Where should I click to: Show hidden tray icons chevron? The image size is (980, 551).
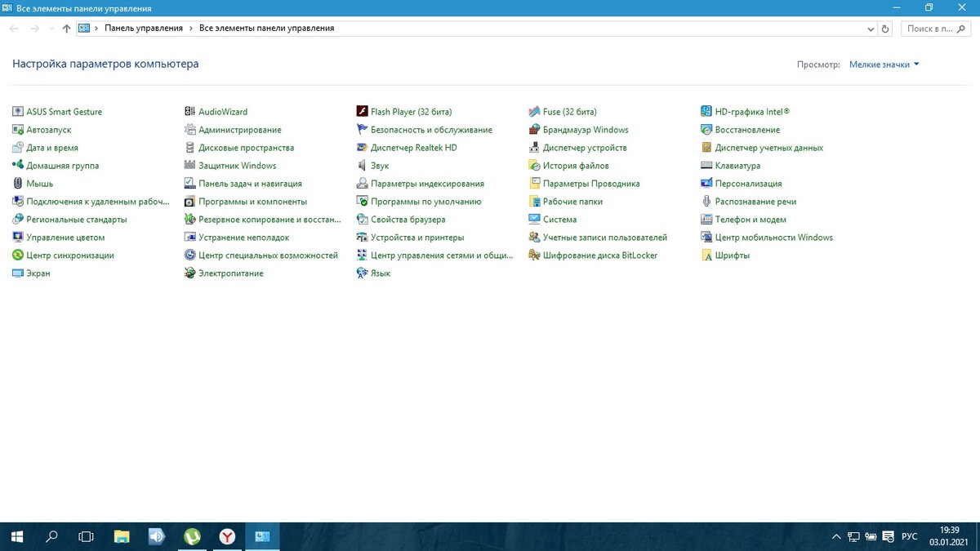pos(836,536)
